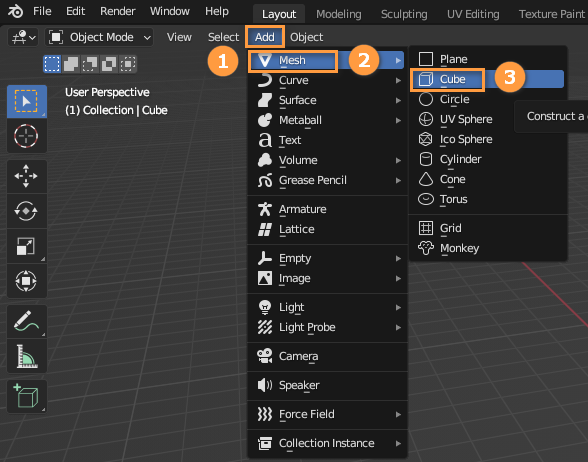
Task: Open the Edit menu
Action: click(75, 11)
